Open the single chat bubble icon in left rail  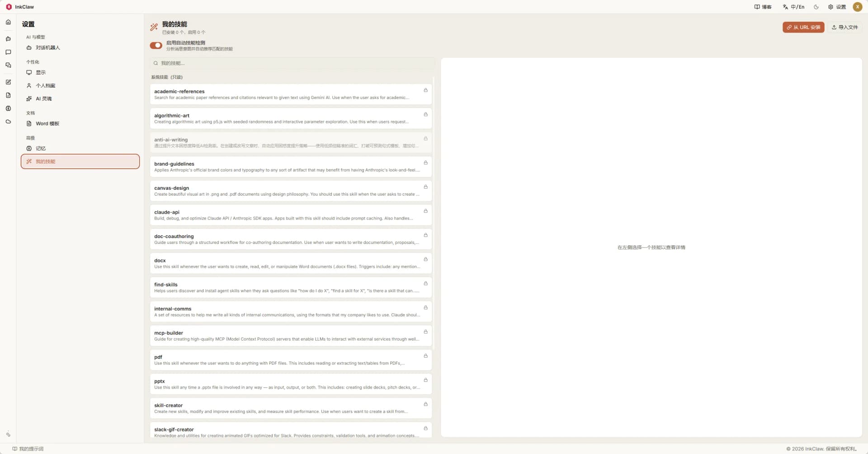pos(8,52)
